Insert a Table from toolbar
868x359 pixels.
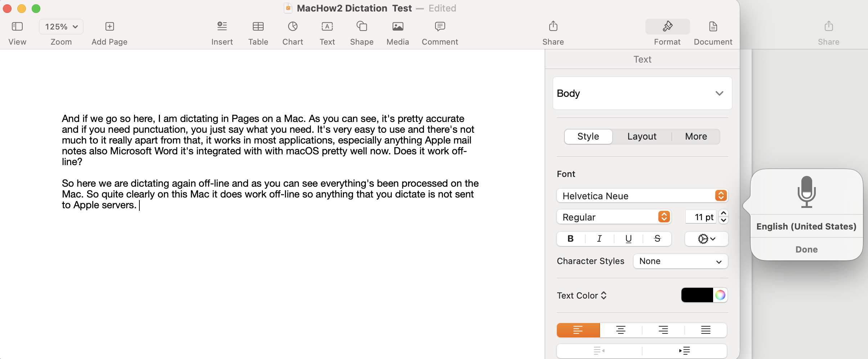[x=258, y=26]
